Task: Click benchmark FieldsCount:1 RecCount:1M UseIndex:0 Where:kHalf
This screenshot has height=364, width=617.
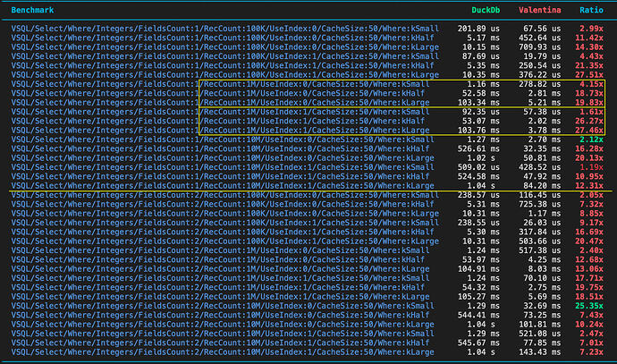Action: [x=218, y=93]
